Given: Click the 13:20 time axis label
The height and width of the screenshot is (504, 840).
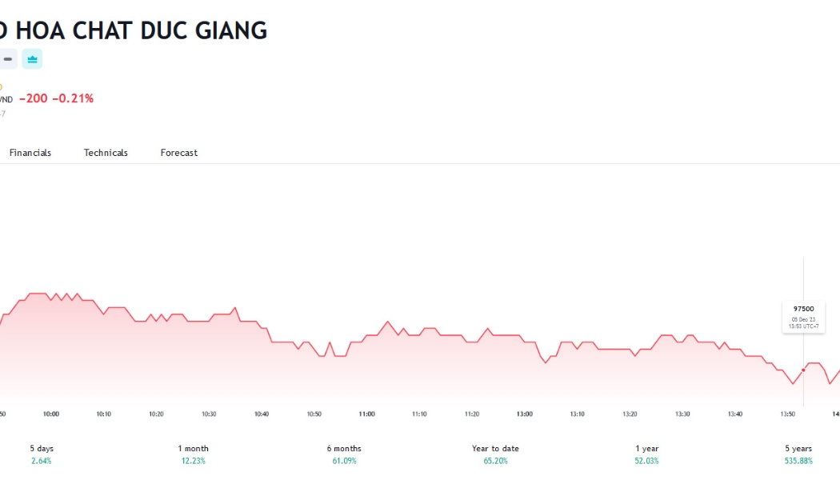Looking at the screenshot, I should 630,414.
